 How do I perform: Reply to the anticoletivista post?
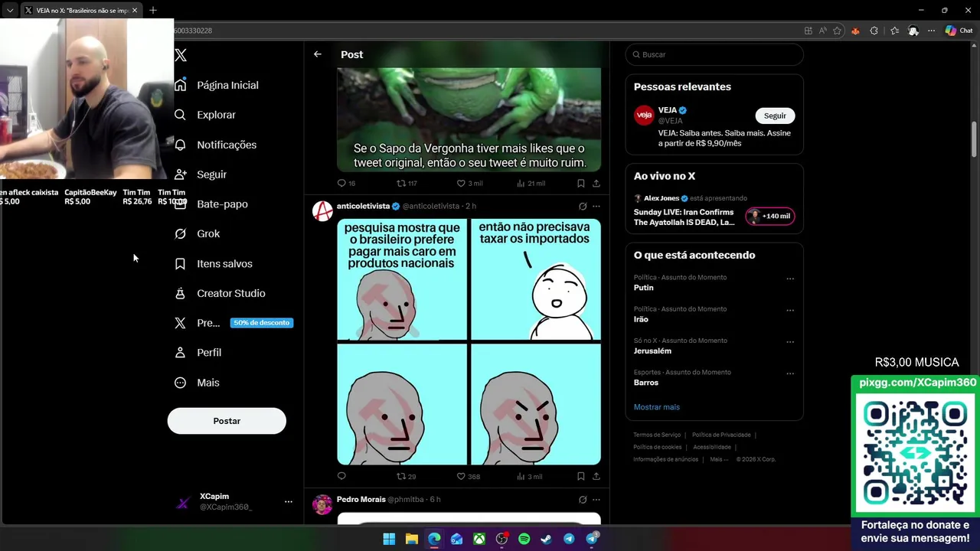point(341,476)
